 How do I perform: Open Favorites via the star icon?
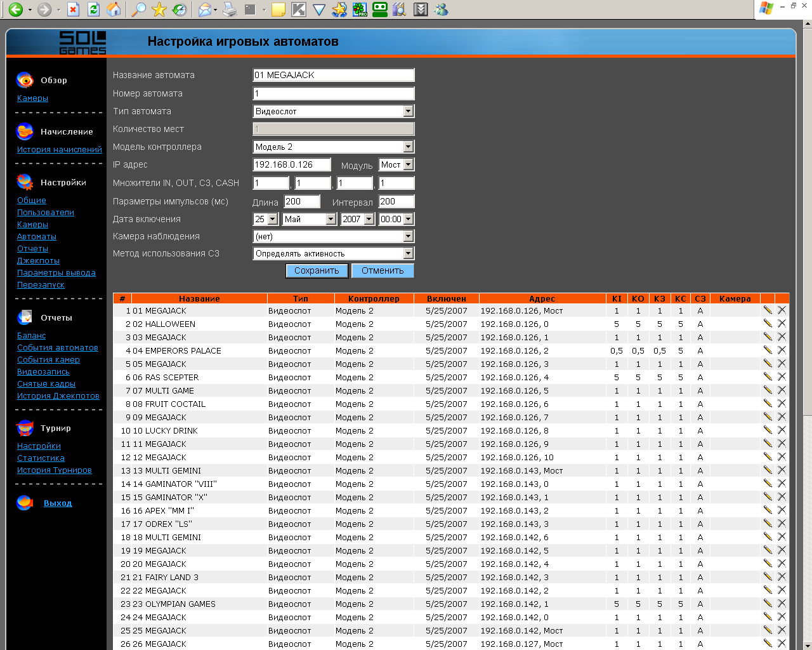(x=159, y=9)
